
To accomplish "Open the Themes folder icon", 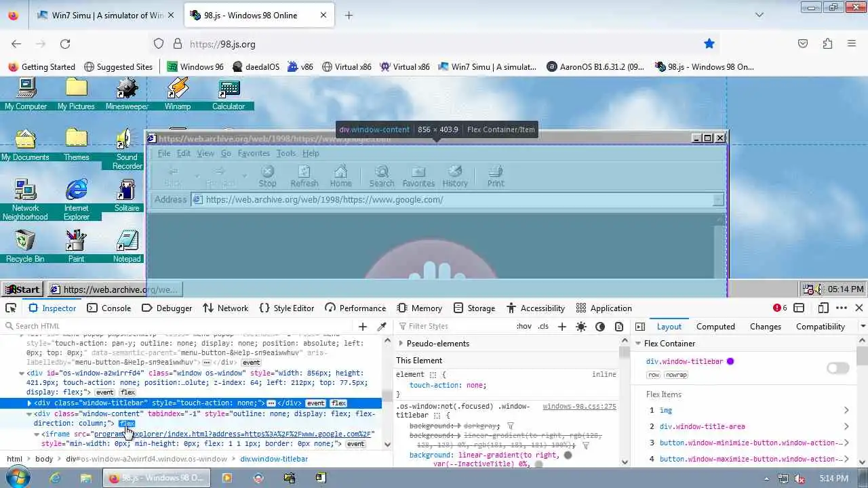I will coord(77,145).
